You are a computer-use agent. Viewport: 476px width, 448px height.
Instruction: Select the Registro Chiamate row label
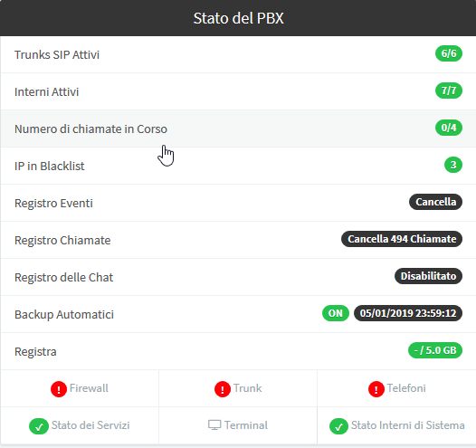click(62, 241)
